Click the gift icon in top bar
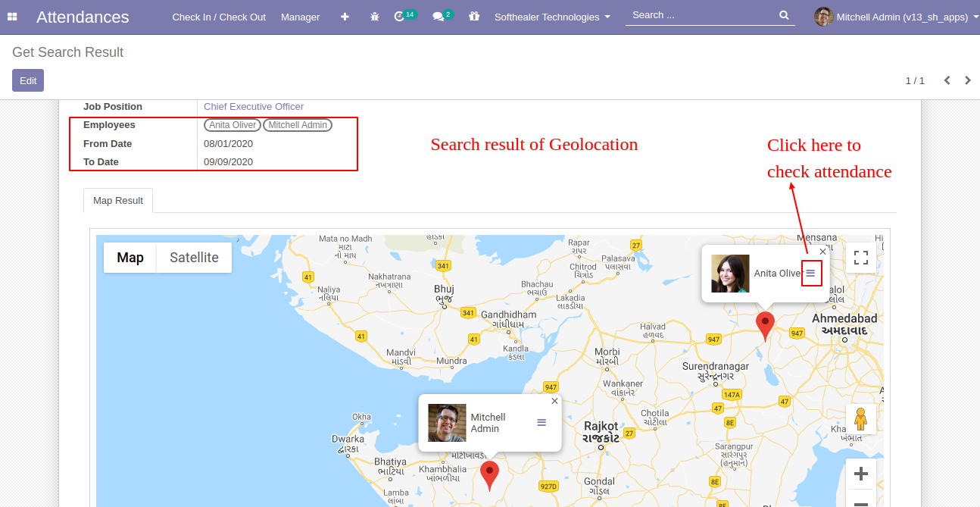This screenshot has height=507, width=980. point(474,17)
